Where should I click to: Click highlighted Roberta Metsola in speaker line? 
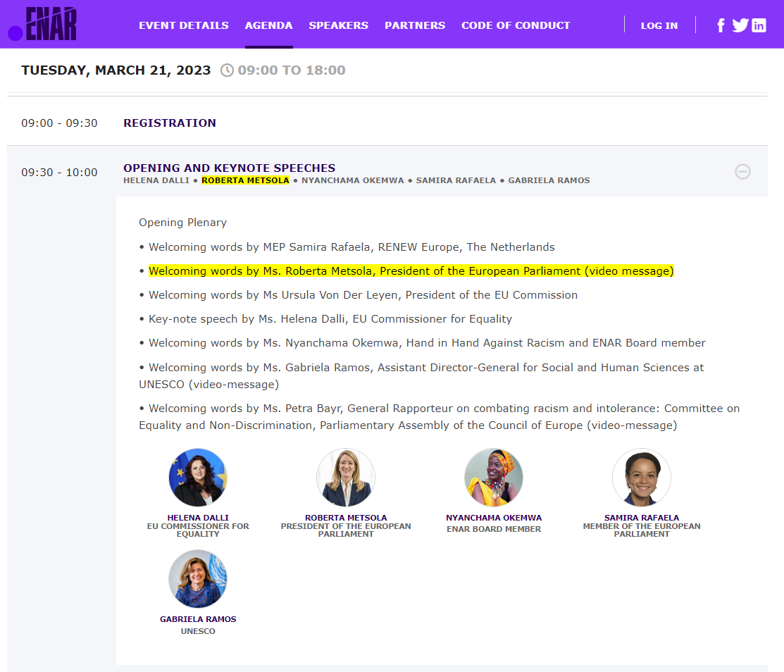click(246, 180)
